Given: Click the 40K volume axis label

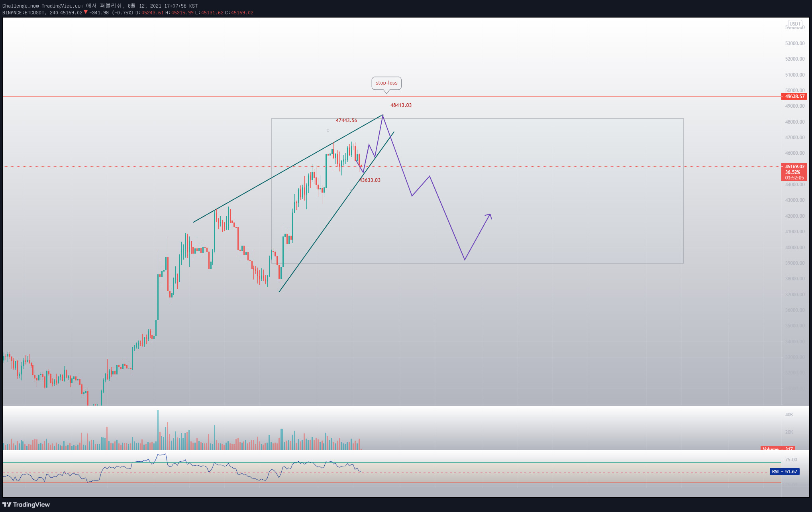Looking at the screenshot, I should 789,415.
